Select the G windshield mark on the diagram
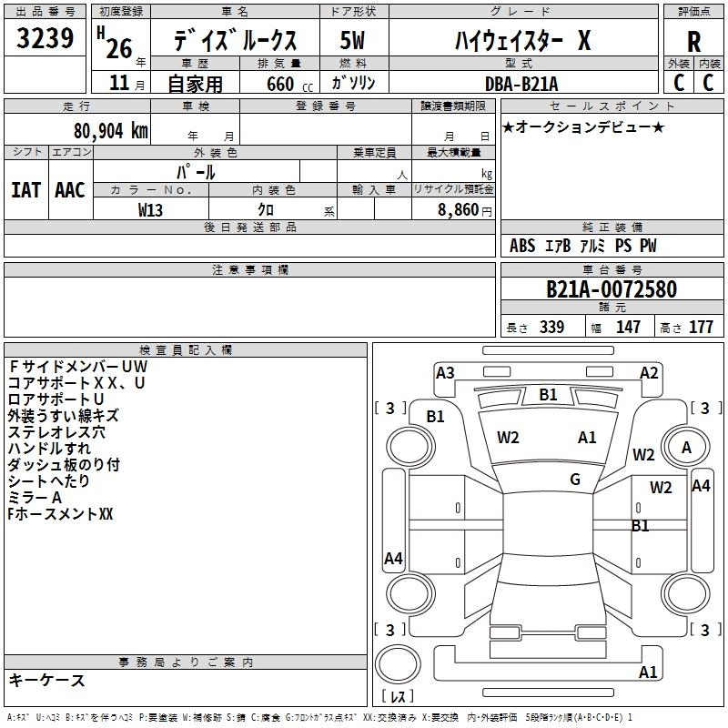The width and height of the screenshot is (728, 728). click(574, 480)
